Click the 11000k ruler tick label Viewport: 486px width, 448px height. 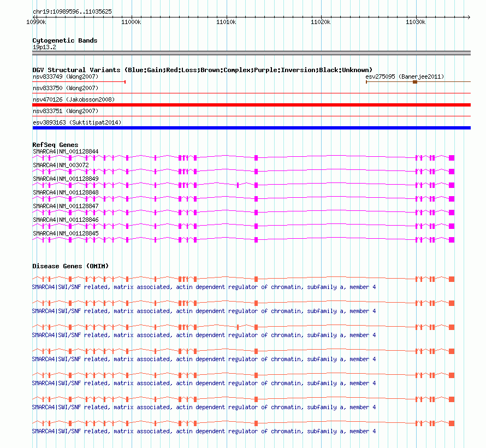131,22
